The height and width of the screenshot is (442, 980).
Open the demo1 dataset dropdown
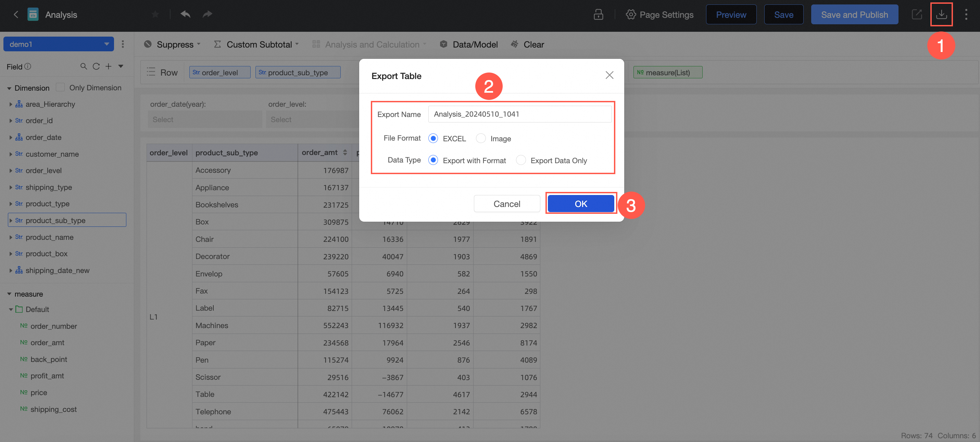coord(59,44)
